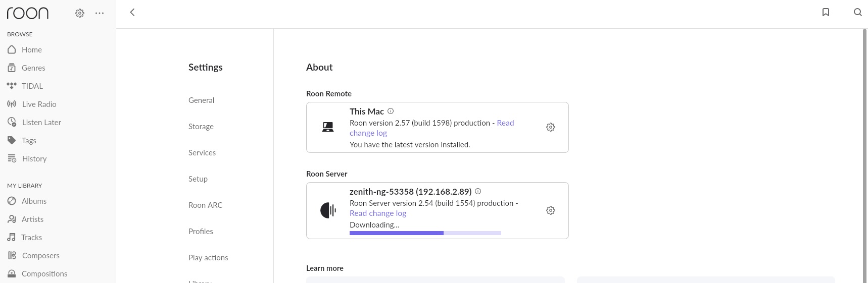The height and width of the screenshot is (283, 868).
Task: Open Live Radio from sidebar
Action: click(x=39, y=104)
